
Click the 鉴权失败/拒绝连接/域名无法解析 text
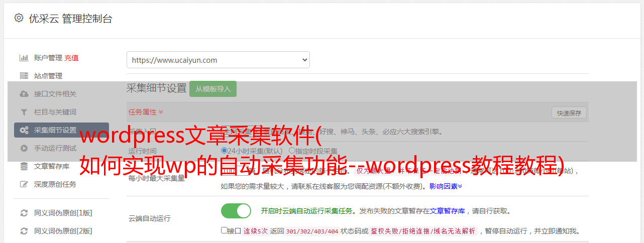point(423,231)
